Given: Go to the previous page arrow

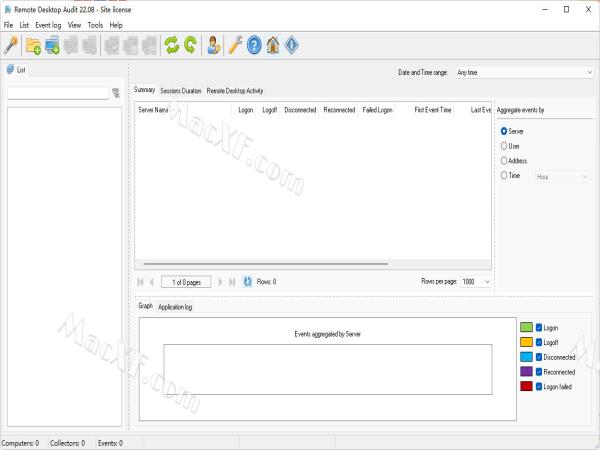Looking at the screenshot, I should coord(152,282).
